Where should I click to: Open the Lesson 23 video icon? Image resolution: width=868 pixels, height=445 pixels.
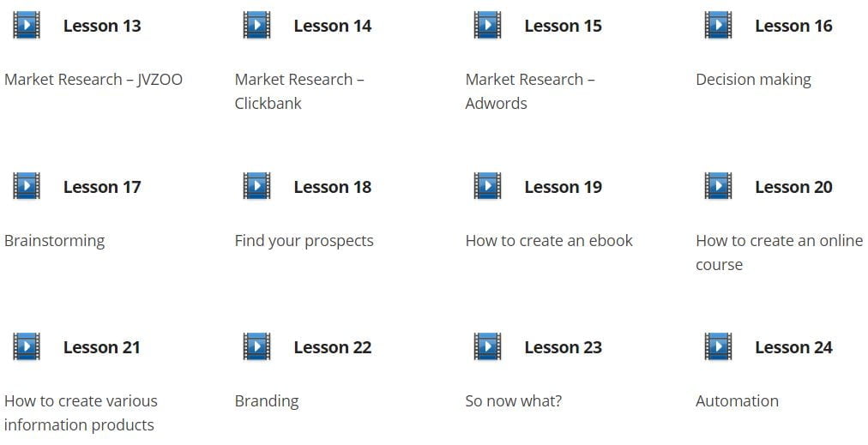coord(488,346)
